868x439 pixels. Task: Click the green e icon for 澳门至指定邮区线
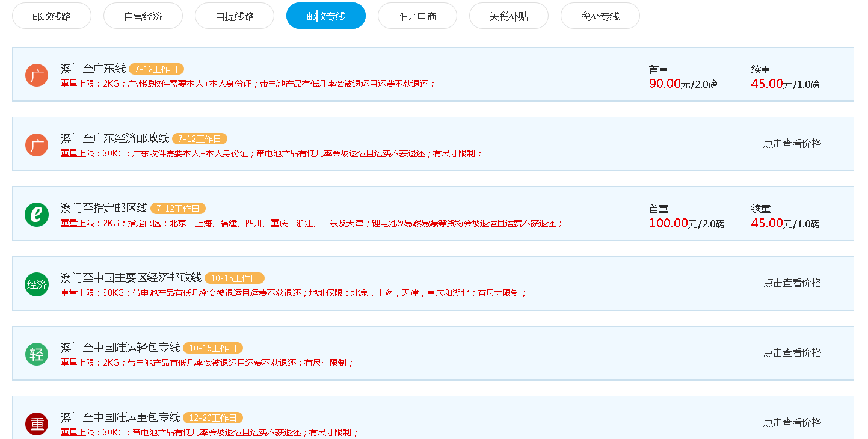(x=37, y=215)
